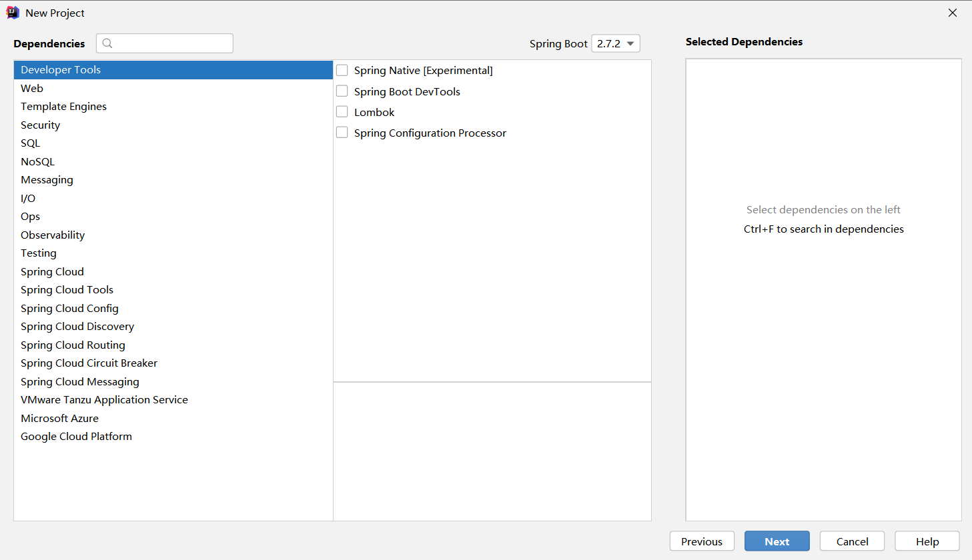Viewport: 972px width, 560px height.
Task: Open Help for this dialog
Action: tap(927, 541)
